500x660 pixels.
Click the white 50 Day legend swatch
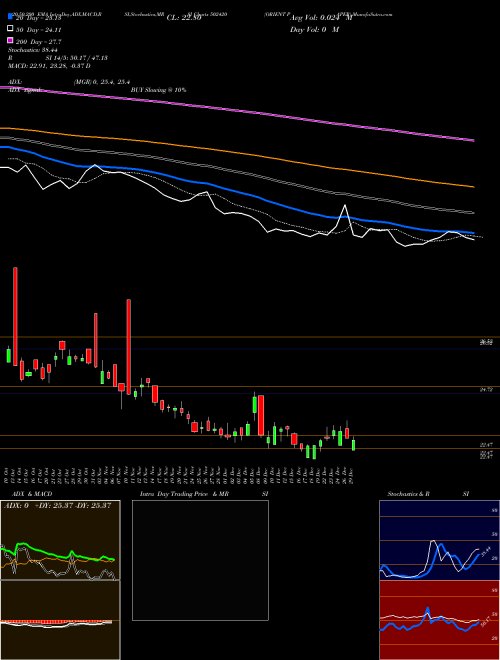pyautogui.click(x=10, y=28)
